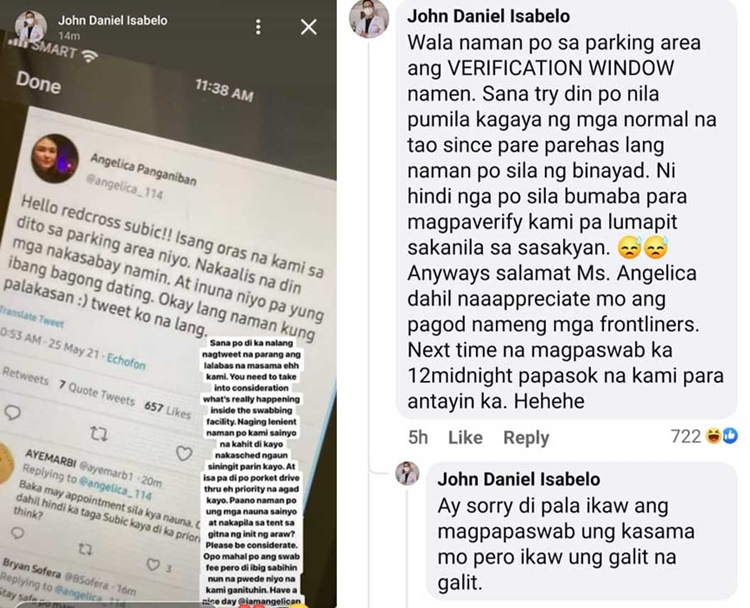This screenshot has width=750, height=608.
Task: Tap Done in the tweet screenshot
Action: [38, 83]
